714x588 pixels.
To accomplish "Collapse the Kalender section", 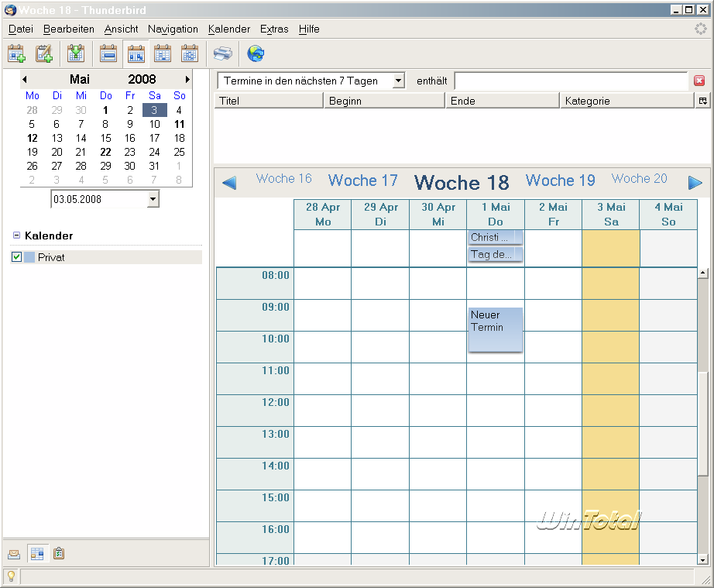I will click(16, 235).
